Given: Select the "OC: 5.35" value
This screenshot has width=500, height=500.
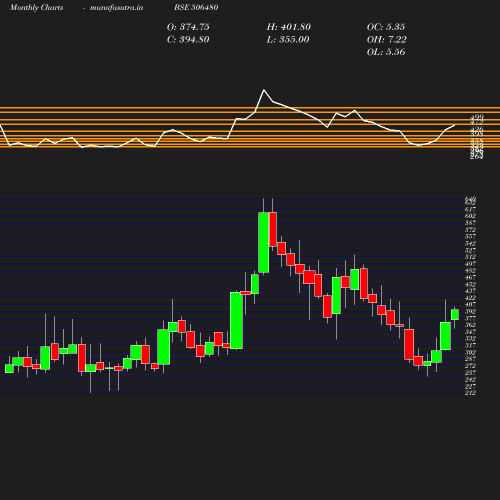Looking at the screenshot, I should (386, 27).
